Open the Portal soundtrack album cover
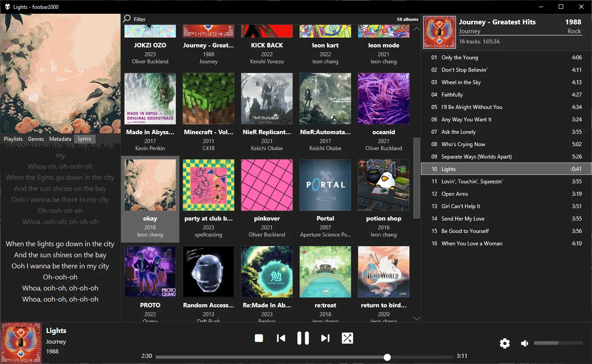Viewport: 592px width, 364px height. pos(325,185)
